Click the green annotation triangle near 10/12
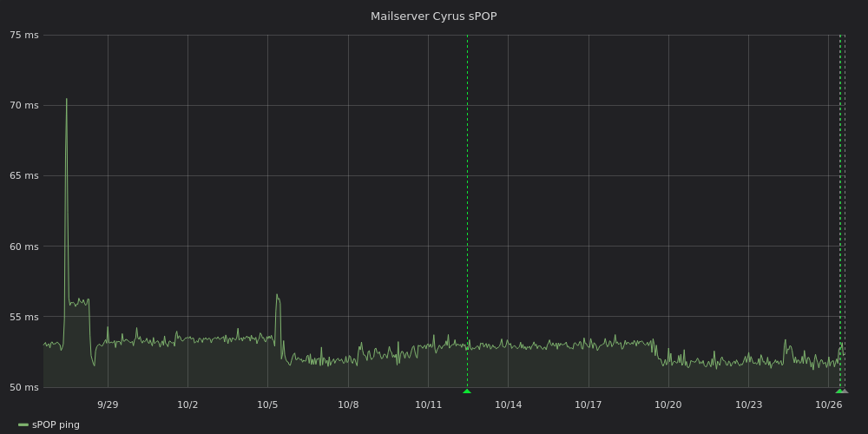868x434 pixels. click(x=467, y=391)
